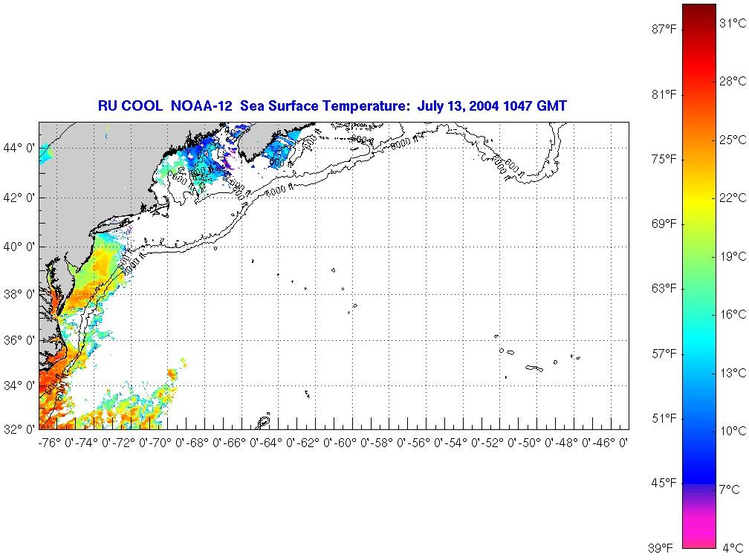This screenshot has width=749, height=560.
Task: Click the -70° 0' longitude label
Action: click(x=166, y=443)
